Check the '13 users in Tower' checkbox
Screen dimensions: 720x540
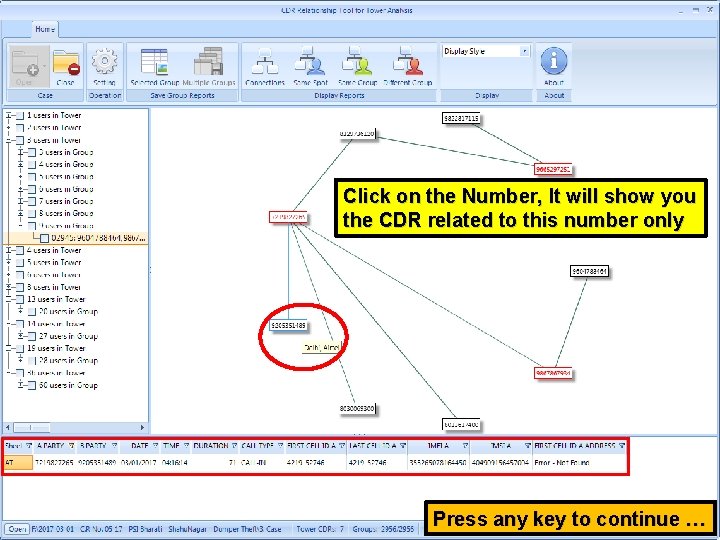point(20,299)
